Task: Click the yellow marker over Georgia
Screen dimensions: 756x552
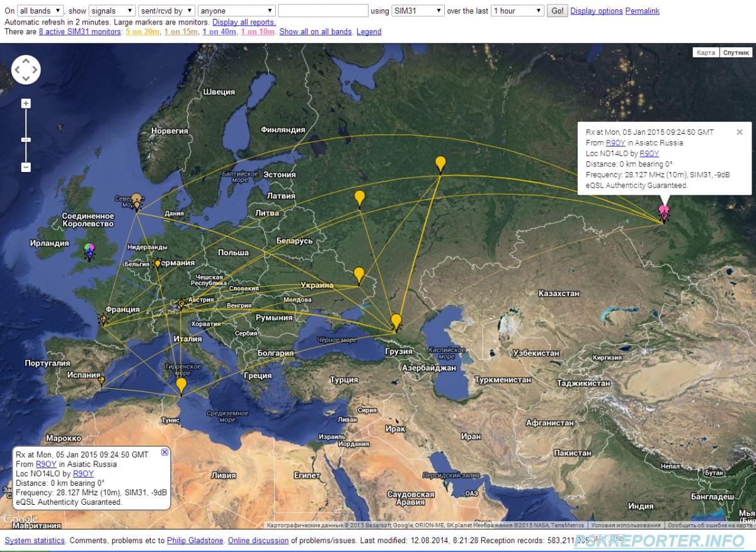Action: click(x=396, y=321)
